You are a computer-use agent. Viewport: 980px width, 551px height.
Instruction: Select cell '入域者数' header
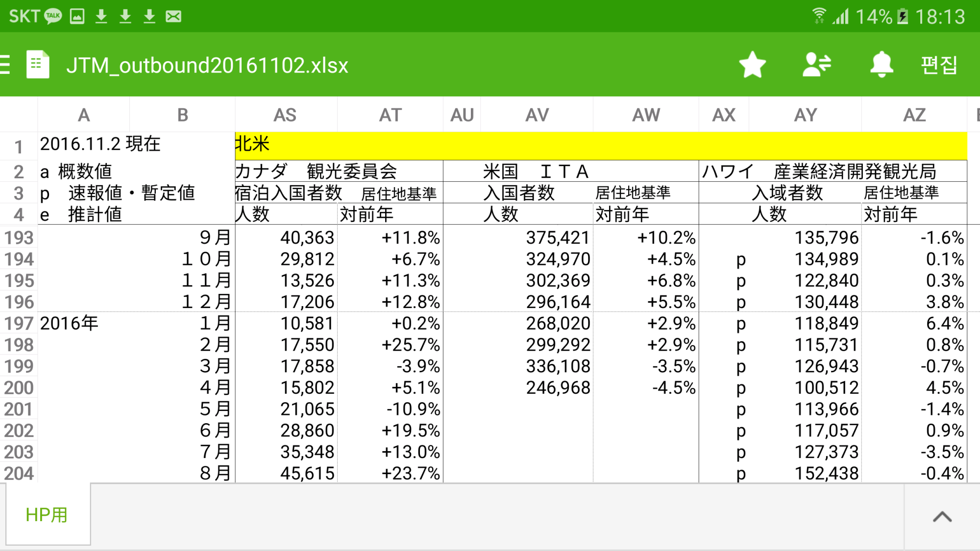click(x=787, y=192)
